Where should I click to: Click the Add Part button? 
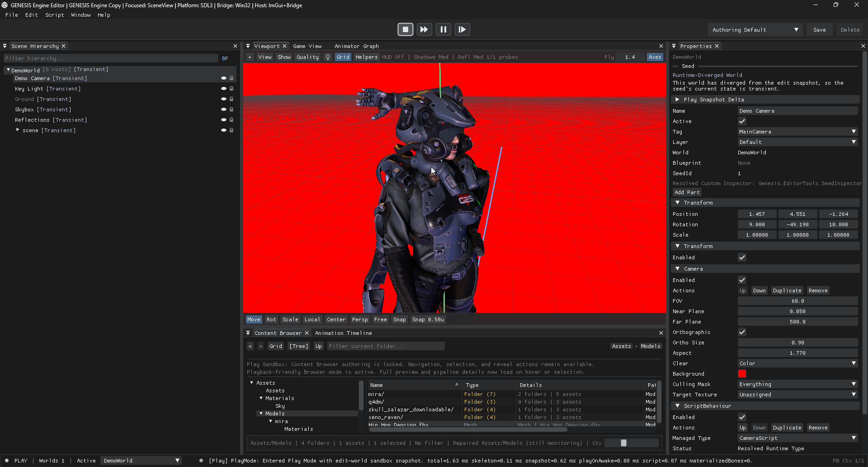click(x=687, y=192)
